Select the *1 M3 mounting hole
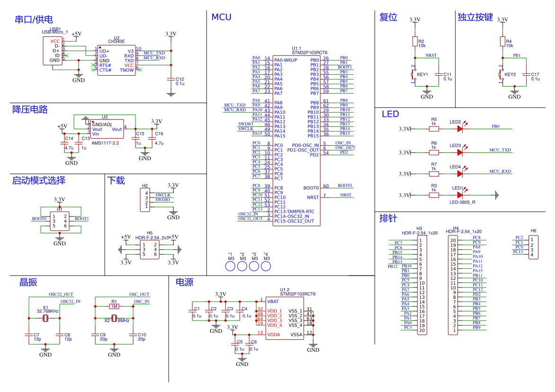Image resolution: width=555 pixels, height=392 pixels. tap(230, 266)
